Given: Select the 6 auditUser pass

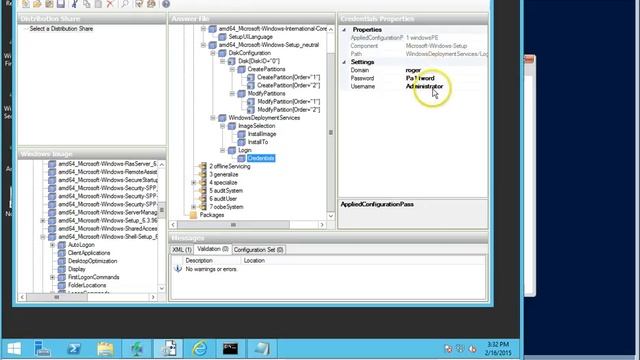Looking at the screenshot, I should (223, 199).
